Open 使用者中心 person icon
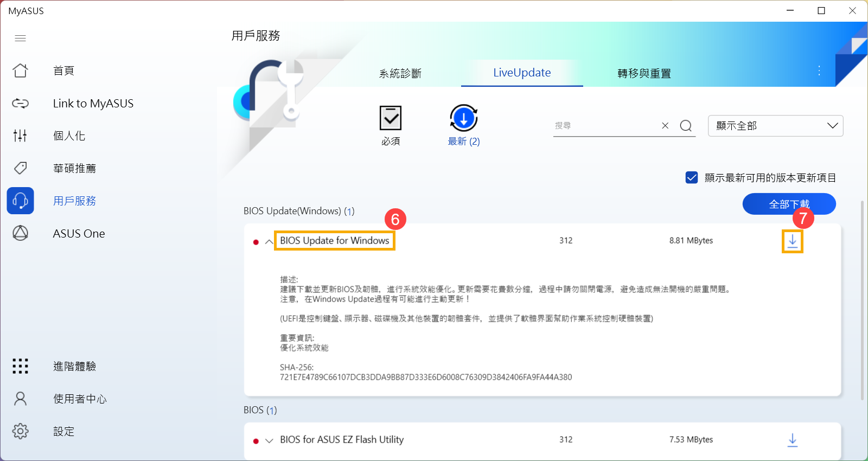 pyautogui.click(x=21, y=399)
